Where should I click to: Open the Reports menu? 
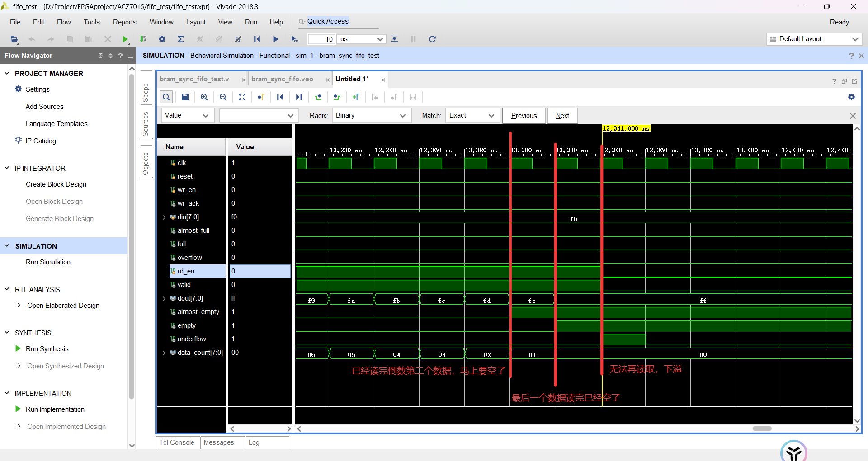point(124,22)
